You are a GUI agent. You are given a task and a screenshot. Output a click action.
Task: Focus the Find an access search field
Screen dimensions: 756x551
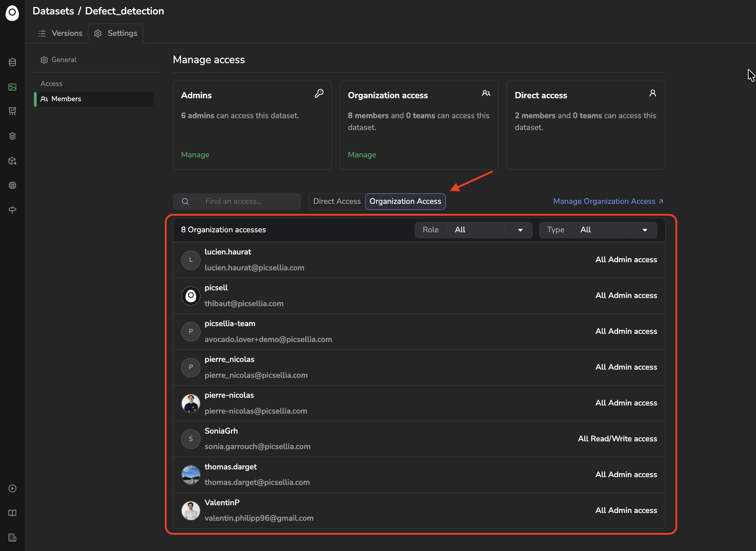click(x=248, y=201)
